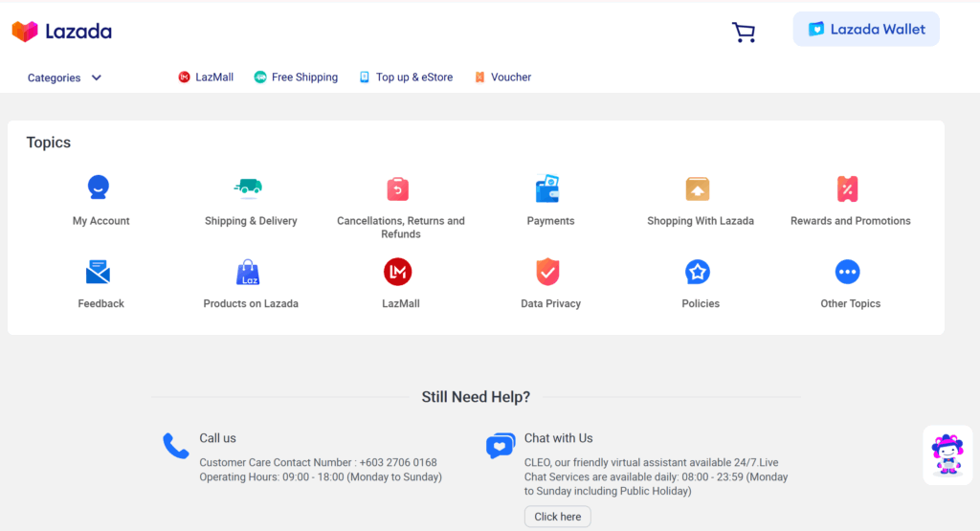Open Top up & eStore link

(x=406, y=77)
